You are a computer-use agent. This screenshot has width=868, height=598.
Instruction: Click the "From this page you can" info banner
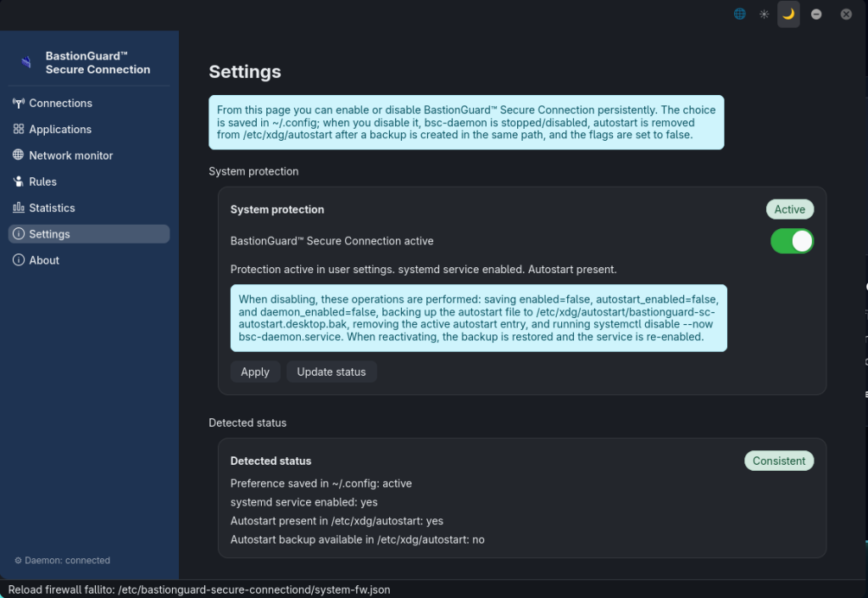coord(466,122)
